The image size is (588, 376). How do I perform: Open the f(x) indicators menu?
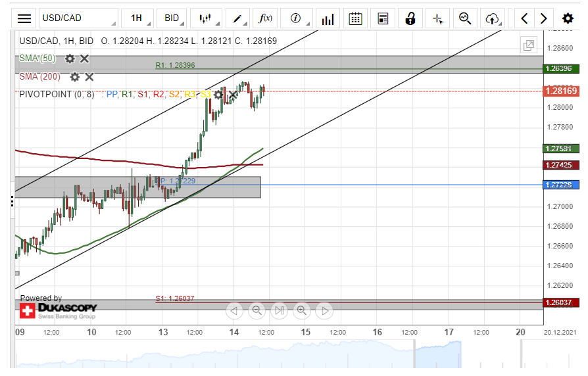click(266, 18)
